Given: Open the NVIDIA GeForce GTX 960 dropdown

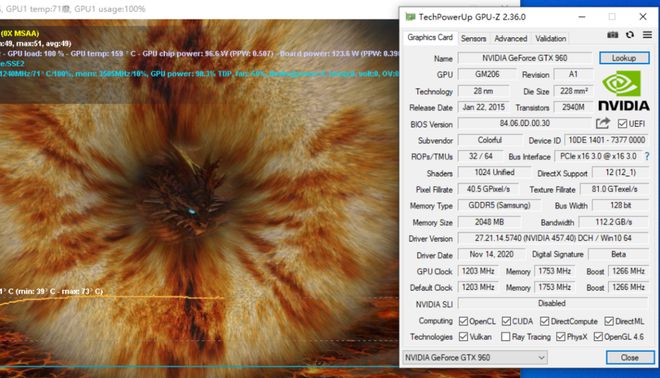Looking at the screenshot, I should click(475, 357).
